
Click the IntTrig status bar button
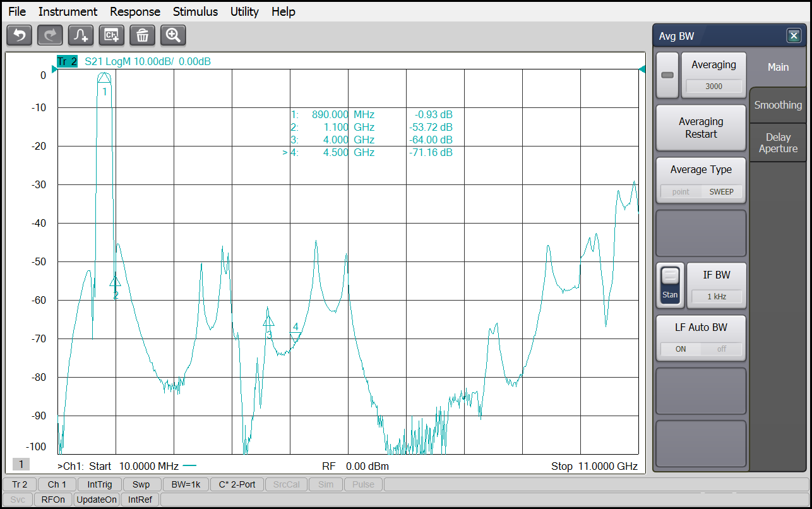pos(100,484)
